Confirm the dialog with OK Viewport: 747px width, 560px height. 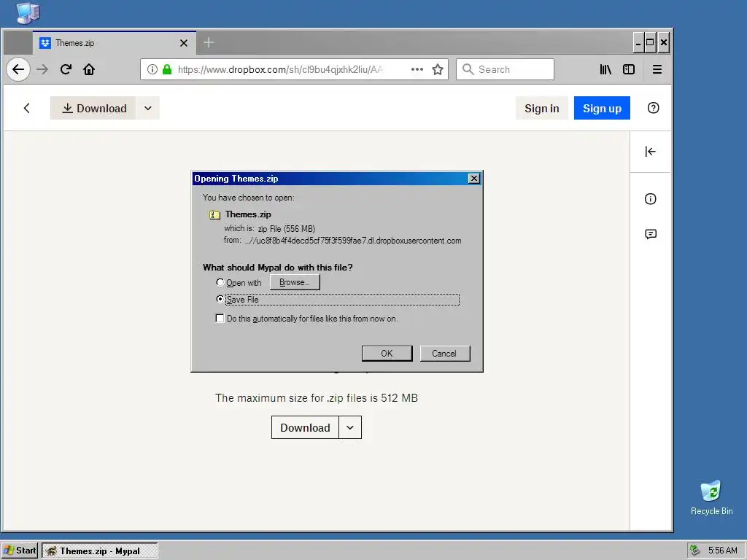pos(387,354)
